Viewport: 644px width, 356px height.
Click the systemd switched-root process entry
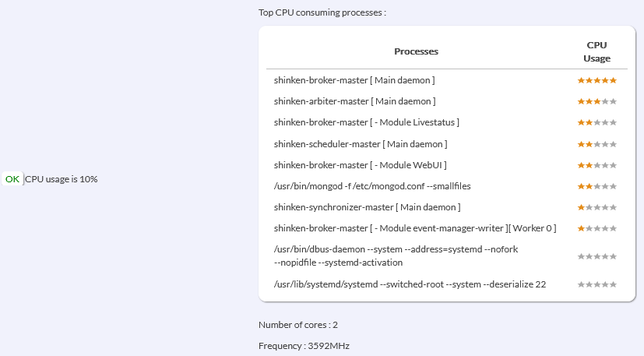(x=410, y=284)
